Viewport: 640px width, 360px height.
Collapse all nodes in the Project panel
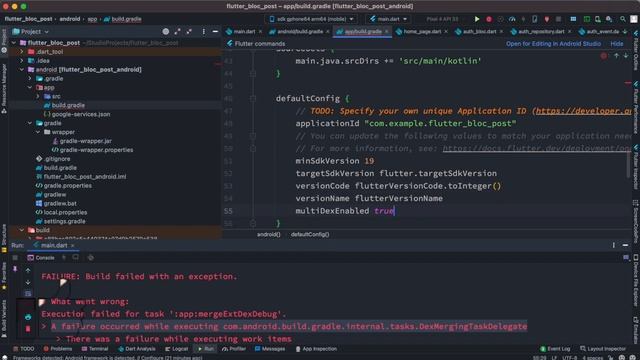tap(189, 31)
